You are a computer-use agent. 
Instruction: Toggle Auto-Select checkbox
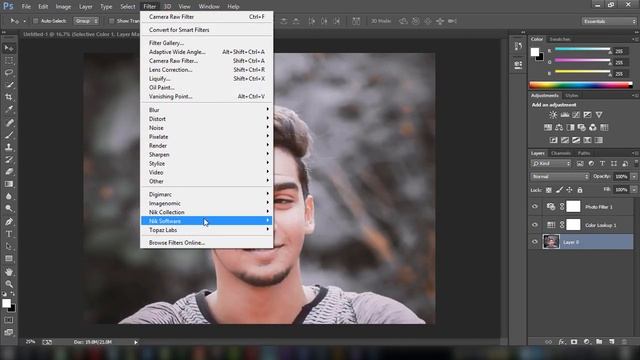click(36, 21)
